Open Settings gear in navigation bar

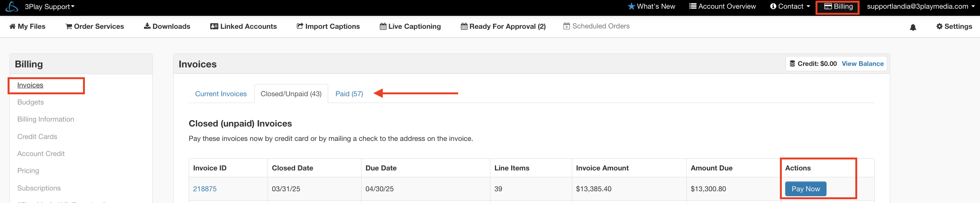tap(954, 26)
